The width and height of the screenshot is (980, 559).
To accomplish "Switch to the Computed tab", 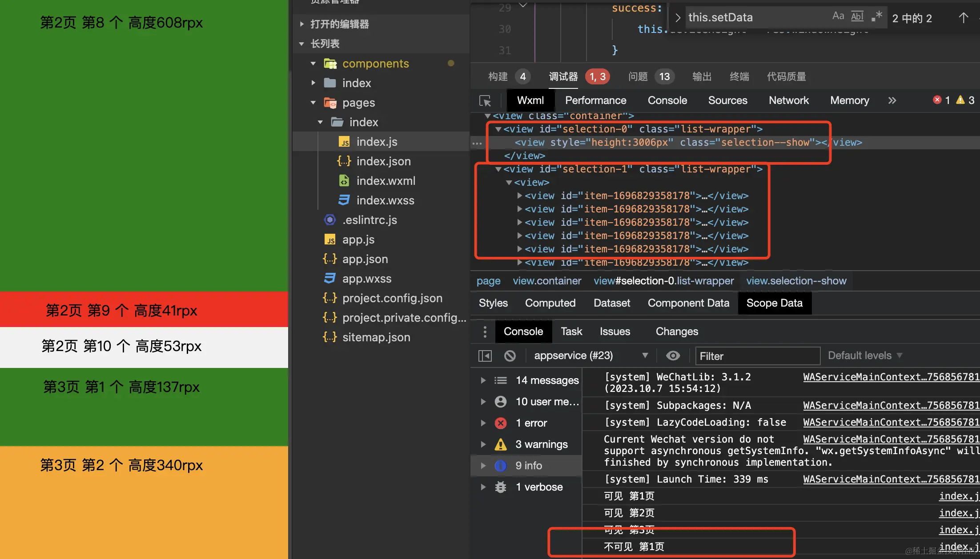I will (x=550, y=303).
